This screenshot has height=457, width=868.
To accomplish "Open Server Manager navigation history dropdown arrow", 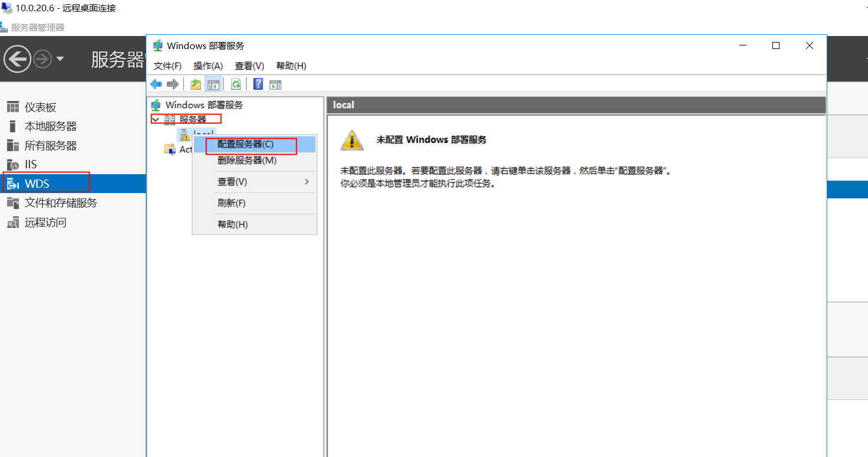I will [60, 58].
